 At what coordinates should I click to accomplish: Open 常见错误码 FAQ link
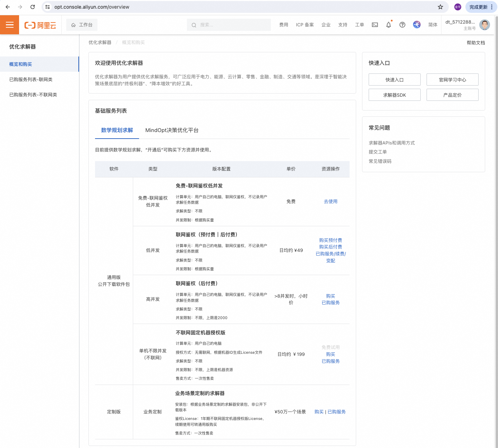380,161
